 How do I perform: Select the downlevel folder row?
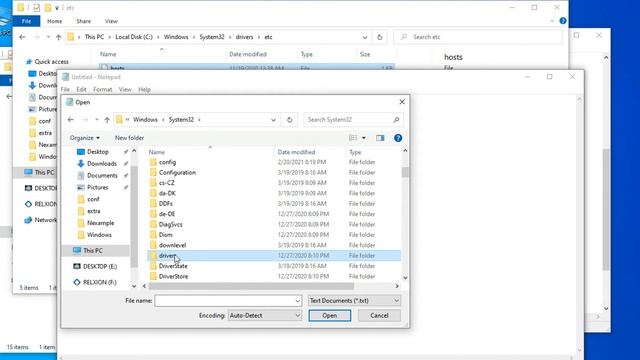[x=274, y=245]
